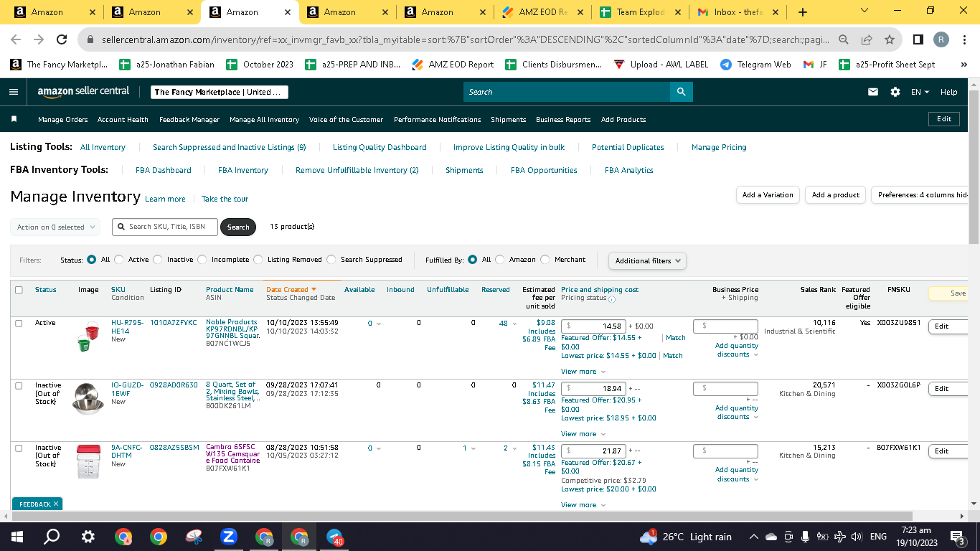Tick the checkbox for SKU IO-GUZD-1EWF
The image size is (980, 551).
(x=19, y=386)
